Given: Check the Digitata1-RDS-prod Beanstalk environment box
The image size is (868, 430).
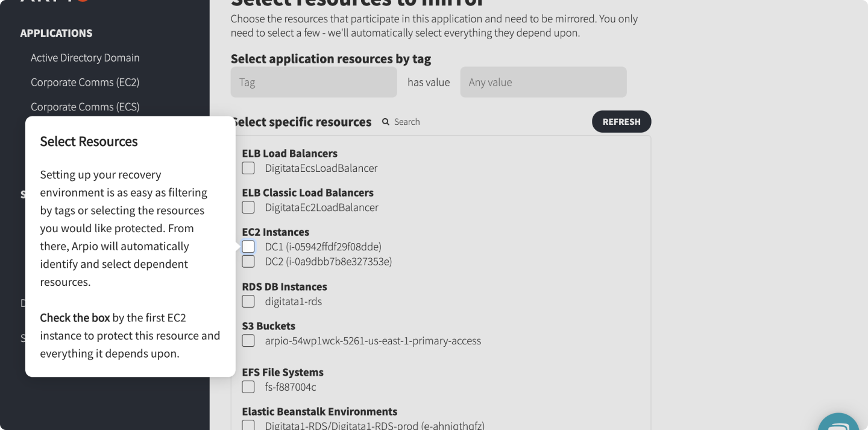Looking at the screenshot, I should tap(248, 425).
